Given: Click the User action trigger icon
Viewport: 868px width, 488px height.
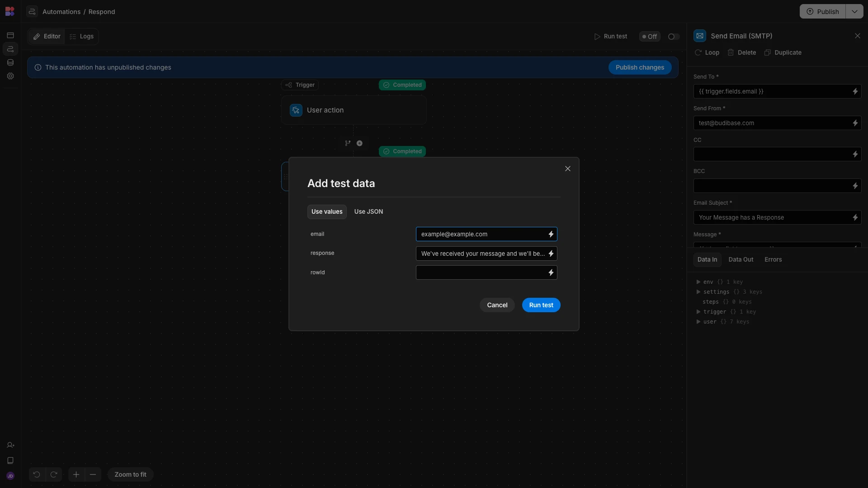Looking at the screenshot, I should tap(296, 110).
